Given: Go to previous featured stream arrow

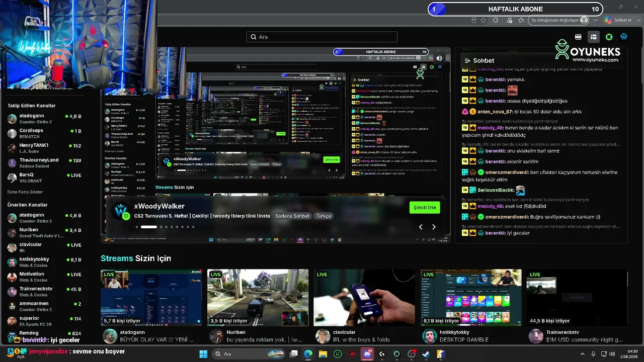Looking at the screenshot, I should 421,227.
